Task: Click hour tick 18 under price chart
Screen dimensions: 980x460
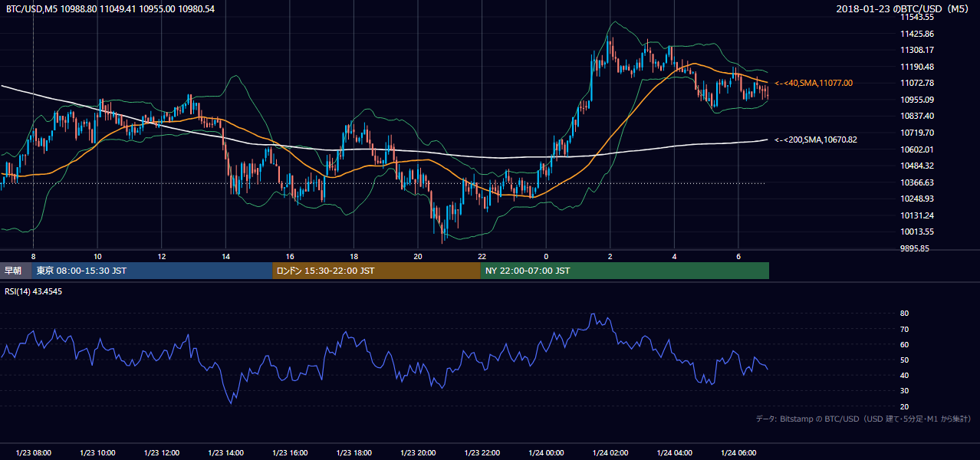Action: point(354,255)
